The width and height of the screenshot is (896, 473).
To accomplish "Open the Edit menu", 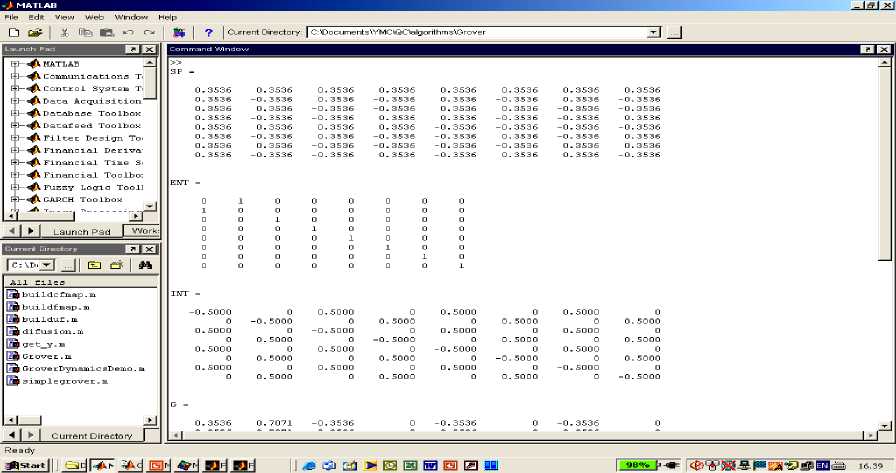I will (x=37, y=17).
